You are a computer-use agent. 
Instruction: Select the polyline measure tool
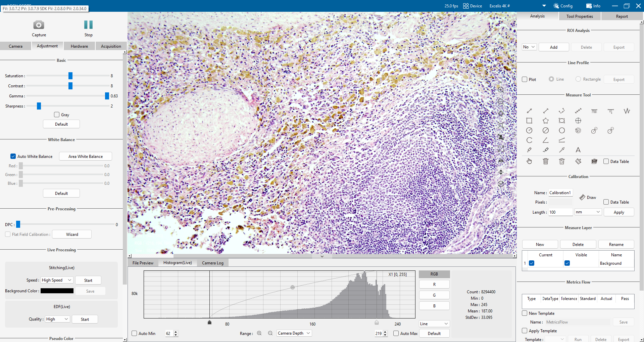coord(561,111)
